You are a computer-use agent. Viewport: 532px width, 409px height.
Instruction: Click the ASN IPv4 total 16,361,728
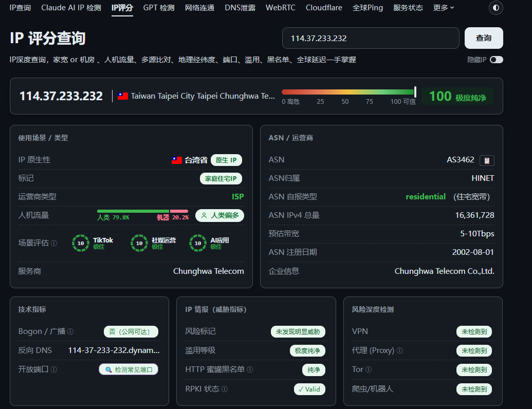pyautogui.click(x=474, y=215)
